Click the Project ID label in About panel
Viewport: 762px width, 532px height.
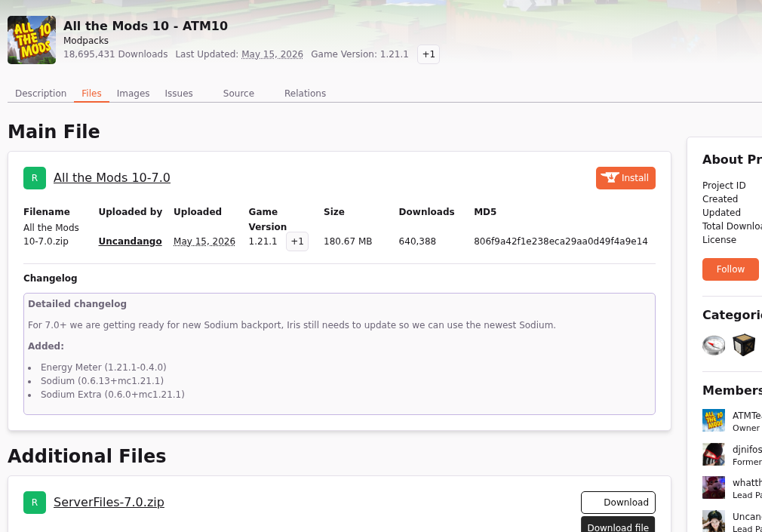click(724, 186)
